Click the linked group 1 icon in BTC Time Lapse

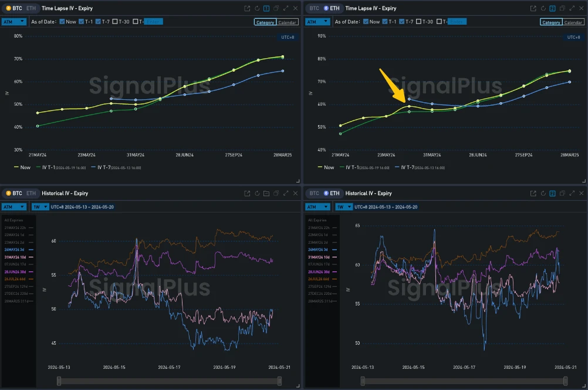[266, 8]
